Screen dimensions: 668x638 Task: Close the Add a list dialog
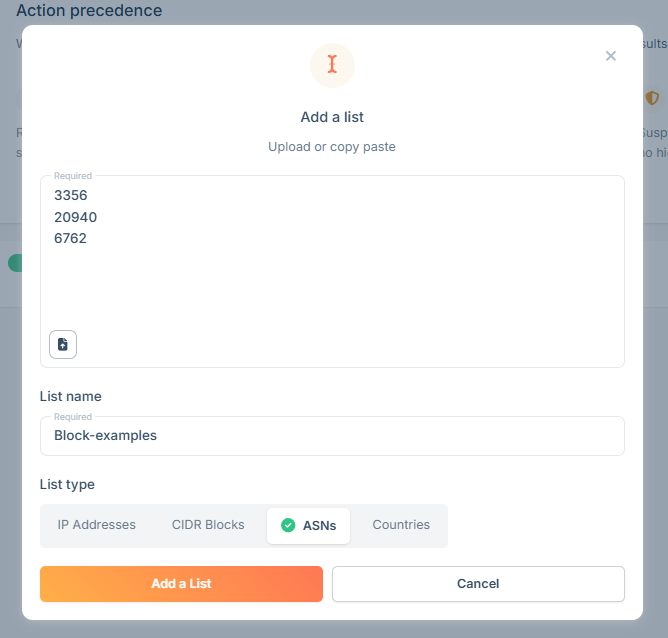click(610, 56)
